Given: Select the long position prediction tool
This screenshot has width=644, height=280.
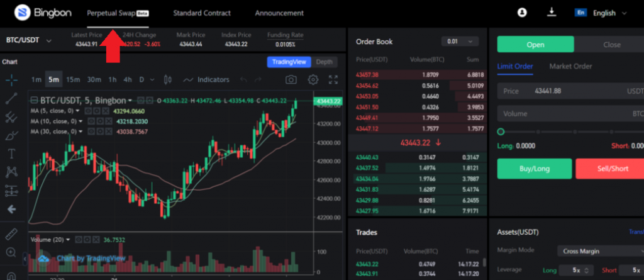Looking at the screenshot, I should point(11,191).
